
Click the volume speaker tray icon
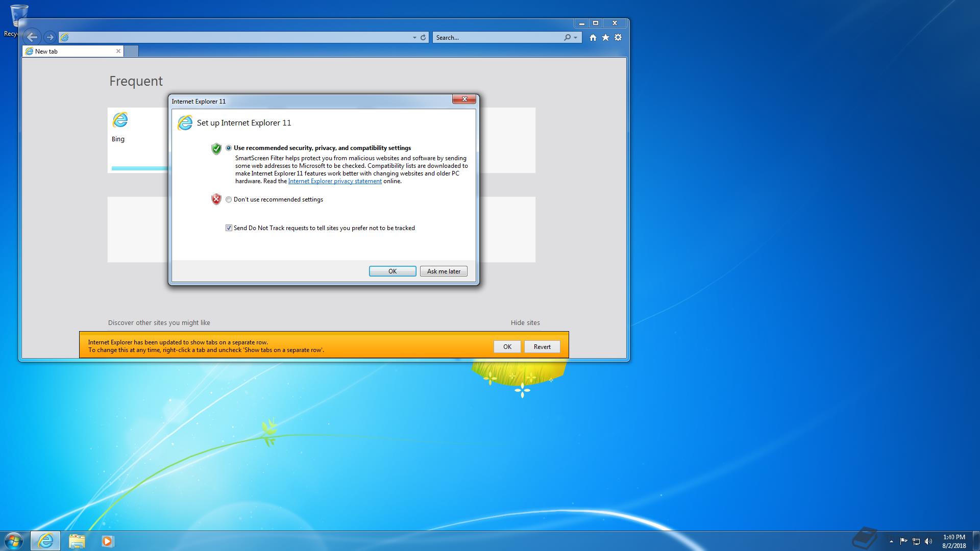click(x=928, y=541)
